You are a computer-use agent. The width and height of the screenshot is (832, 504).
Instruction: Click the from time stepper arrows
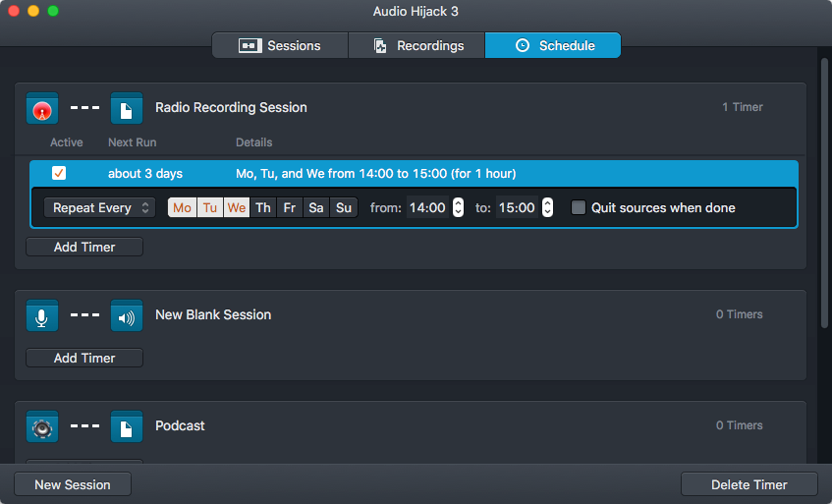[458, 208]
